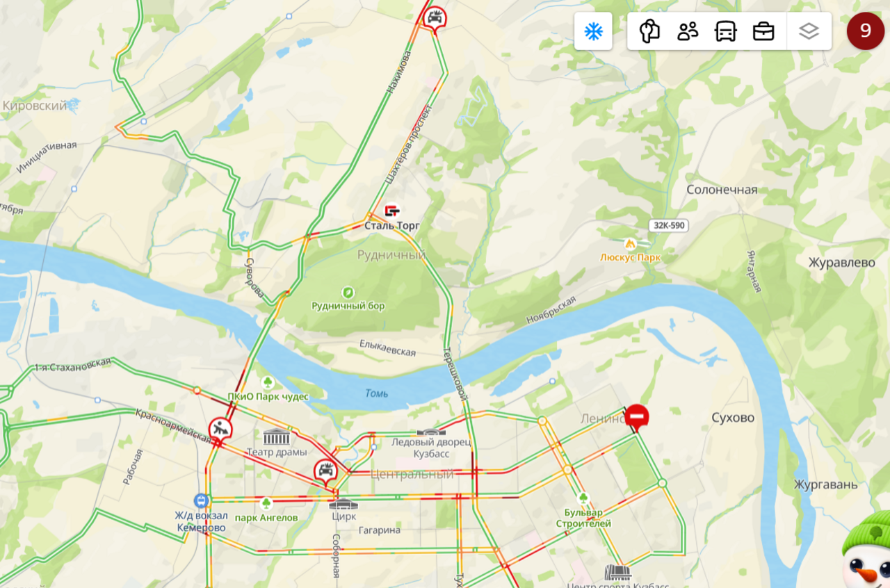This screenshot has height=588, width=890.
Task: Enable the public transport bus layer
Action: 726,31
